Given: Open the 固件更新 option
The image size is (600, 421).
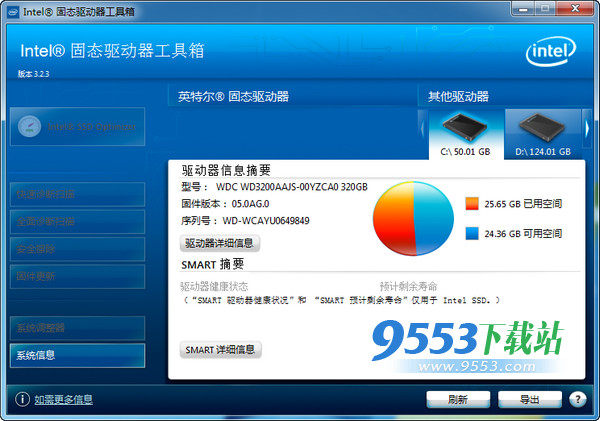Looking at the screenshot, I should pos(77,276).
